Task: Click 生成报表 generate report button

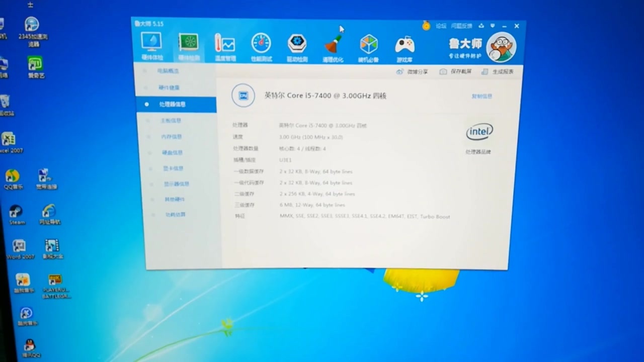Action: [498, 72]
